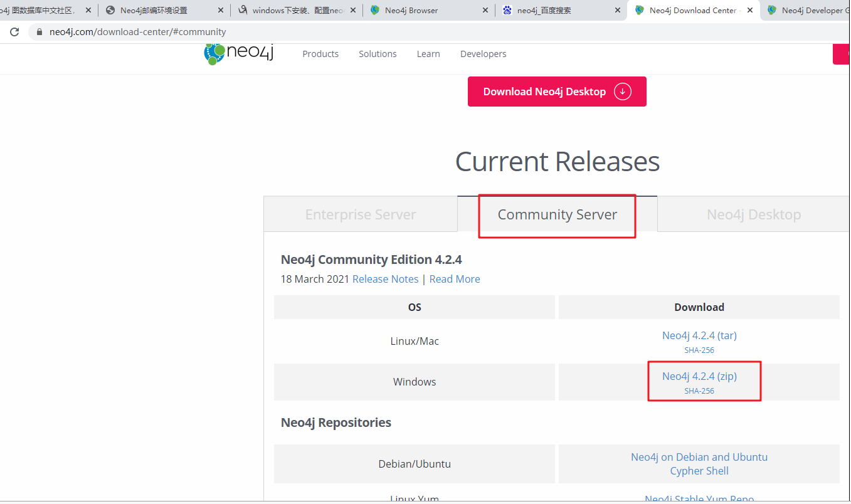This screenshot has height=504, width=851.
Task: Close the Neo4j Browser tab
Action: click(x=485, y=11)
